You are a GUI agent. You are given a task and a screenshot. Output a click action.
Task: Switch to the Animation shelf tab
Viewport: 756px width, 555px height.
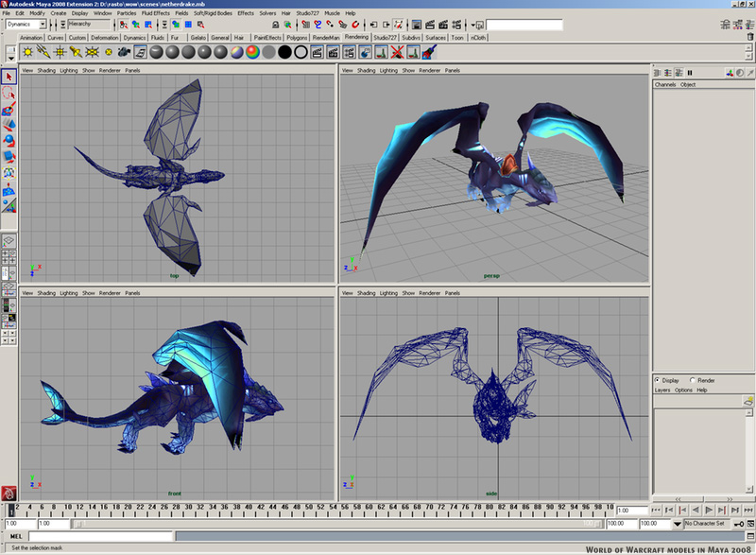tap(31, 38)
